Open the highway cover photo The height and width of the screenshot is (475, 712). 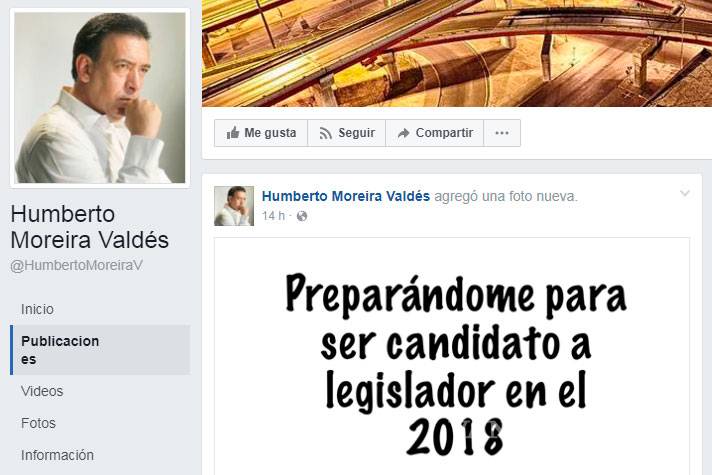click(x=457, y=53)
